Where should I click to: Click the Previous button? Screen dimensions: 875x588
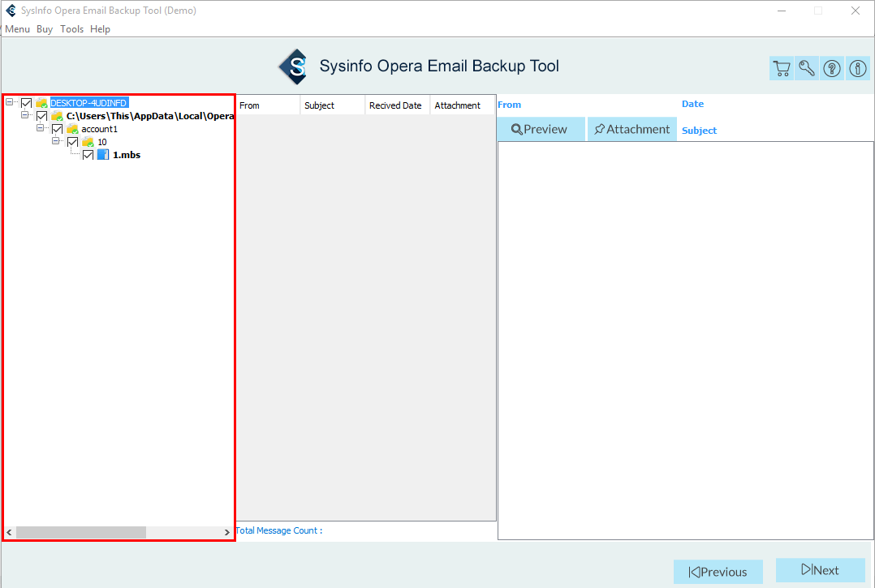[x=718, y=572]
